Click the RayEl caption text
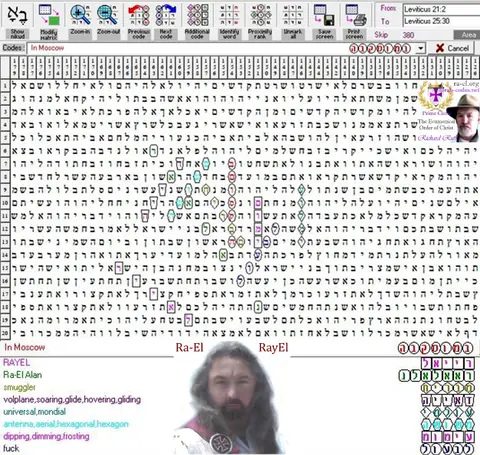Viewport: 480px width, 455px height. point(273,348)
